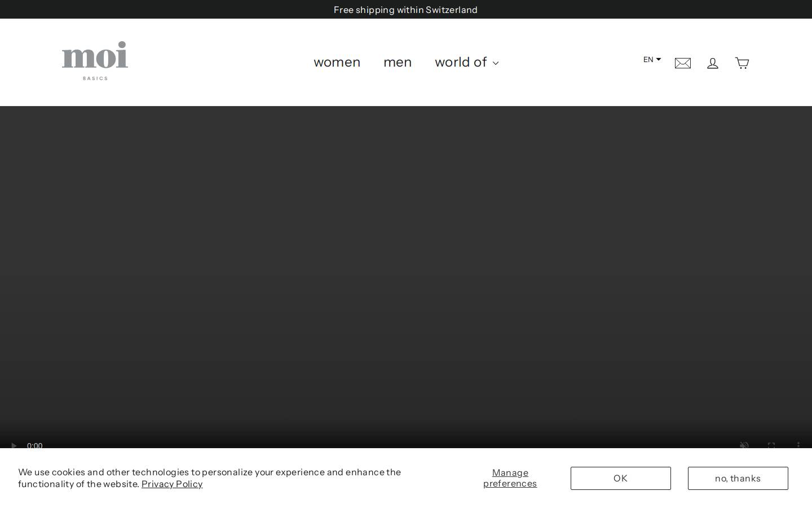Expand the world of menu
Viewport: 812px width, 508px height.
(467, 62)
